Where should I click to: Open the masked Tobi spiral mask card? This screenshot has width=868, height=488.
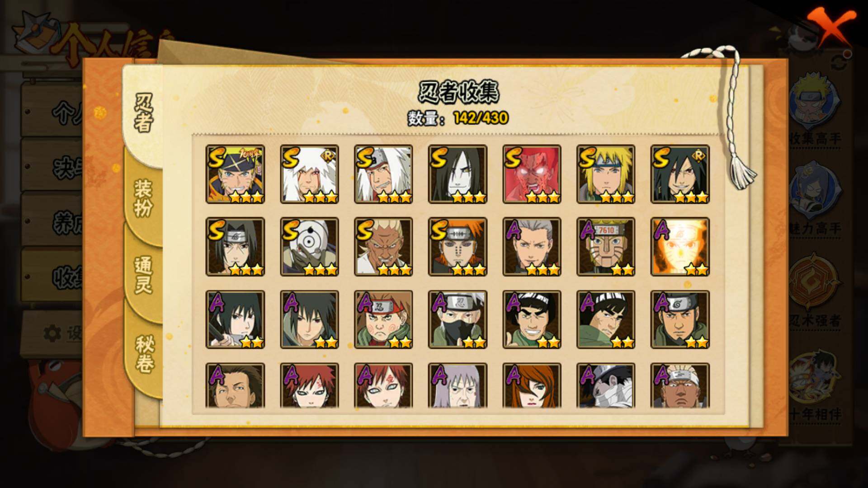(309, 247)
